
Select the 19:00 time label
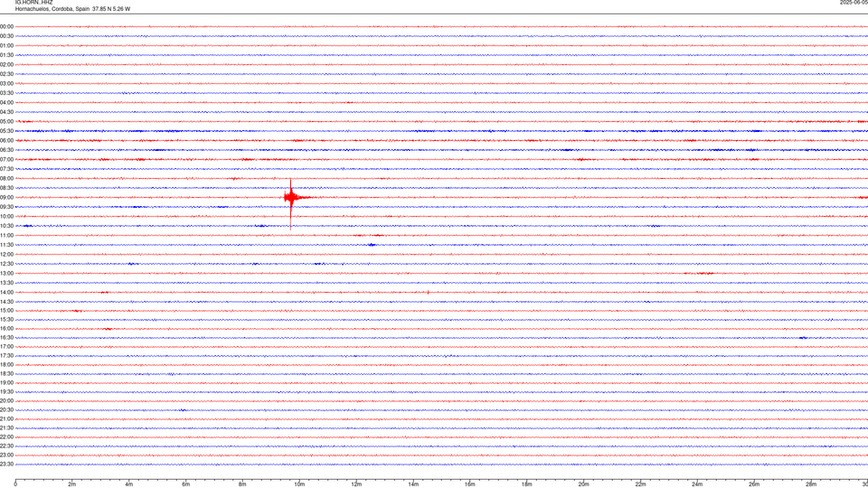pos(6,383)
